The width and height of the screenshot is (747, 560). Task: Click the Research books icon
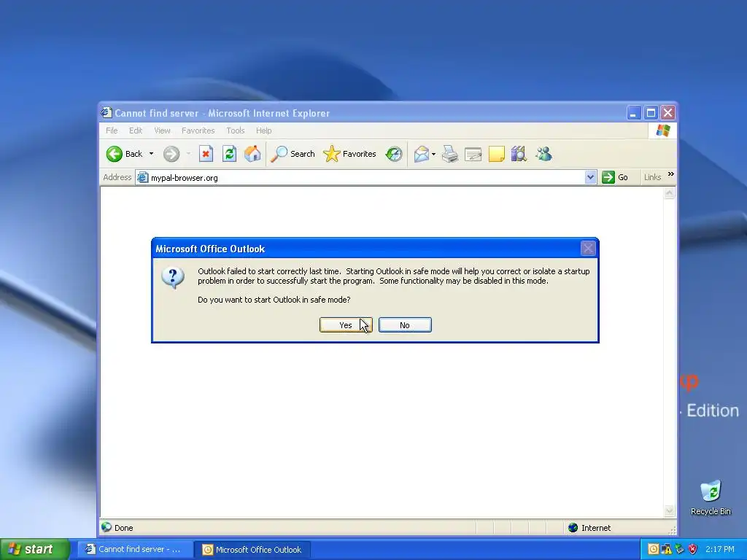(x=519, y=154)
